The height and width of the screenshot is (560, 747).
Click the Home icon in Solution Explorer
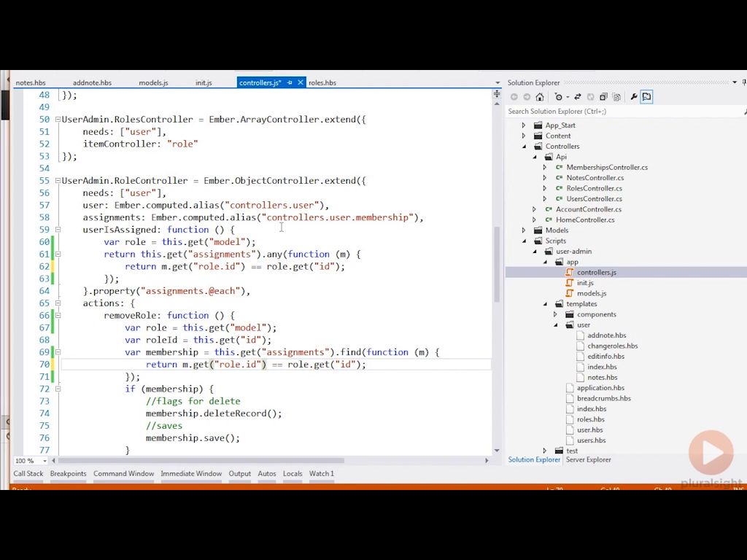tap(540, 97)
